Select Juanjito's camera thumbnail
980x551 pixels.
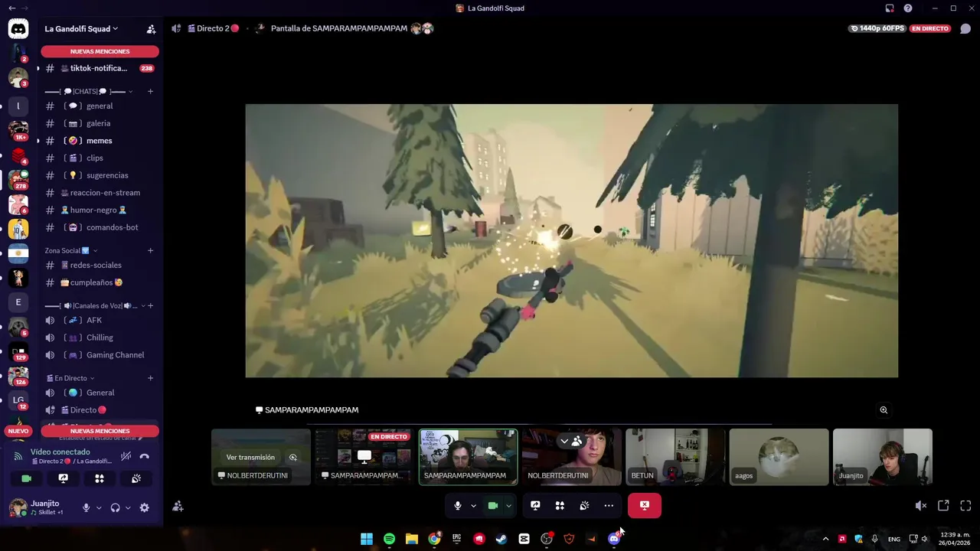point(882,457)
